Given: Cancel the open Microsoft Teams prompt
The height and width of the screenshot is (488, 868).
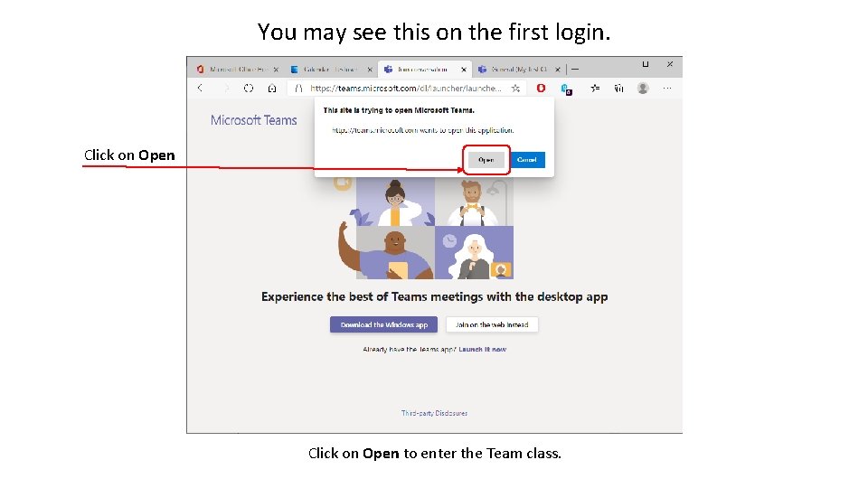Looking at the screenshot, I should 527,160.
